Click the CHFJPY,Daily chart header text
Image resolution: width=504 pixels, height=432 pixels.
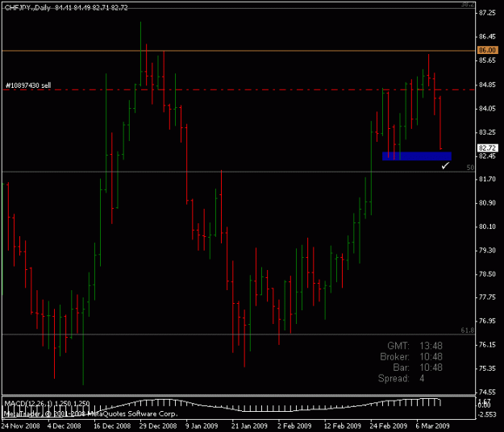[66, 8]
